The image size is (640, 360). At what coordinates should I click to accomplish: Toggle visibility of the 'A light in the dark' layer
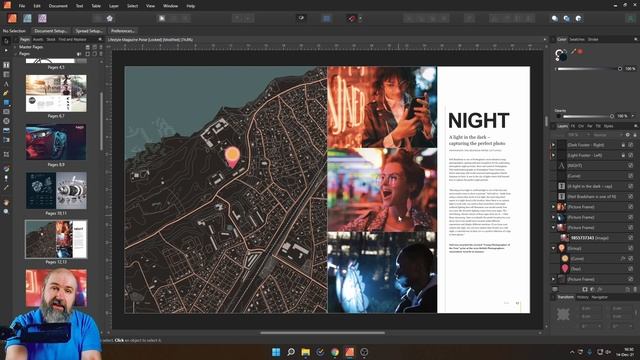coord(631,186)
